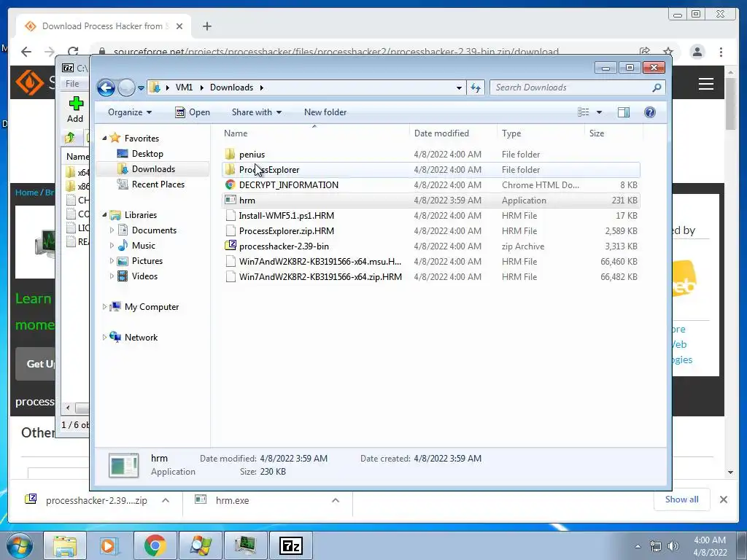Select DECRYPT_INFORMATION Chrome HTML file
This screenshot has width=747, height=560.
430,184
